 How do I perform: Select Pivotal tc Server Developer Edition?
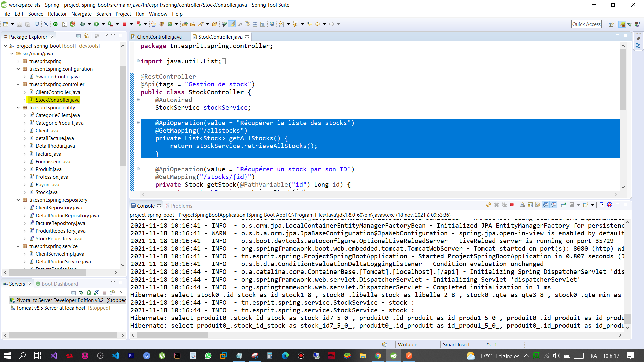coord(68,300)
